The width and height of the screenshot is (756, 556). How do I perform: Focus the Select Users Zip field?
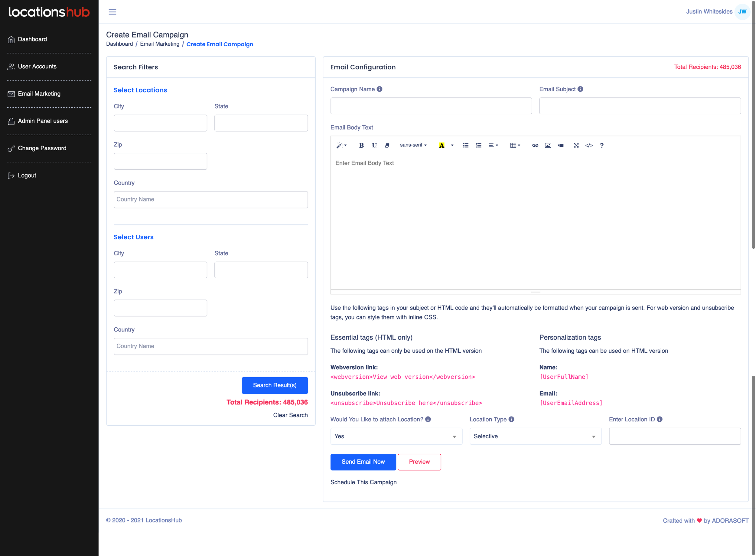click(161, 308)
